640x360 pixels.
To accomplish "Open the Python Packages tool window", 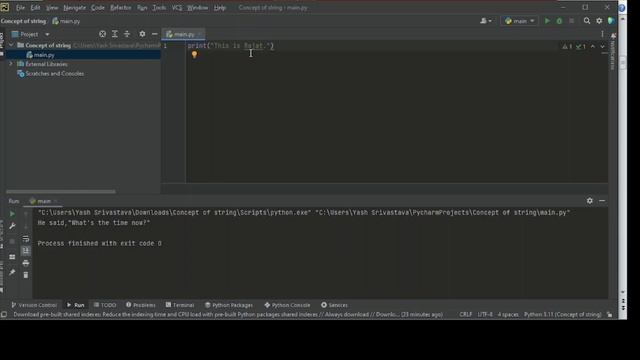I will point(229,305).
